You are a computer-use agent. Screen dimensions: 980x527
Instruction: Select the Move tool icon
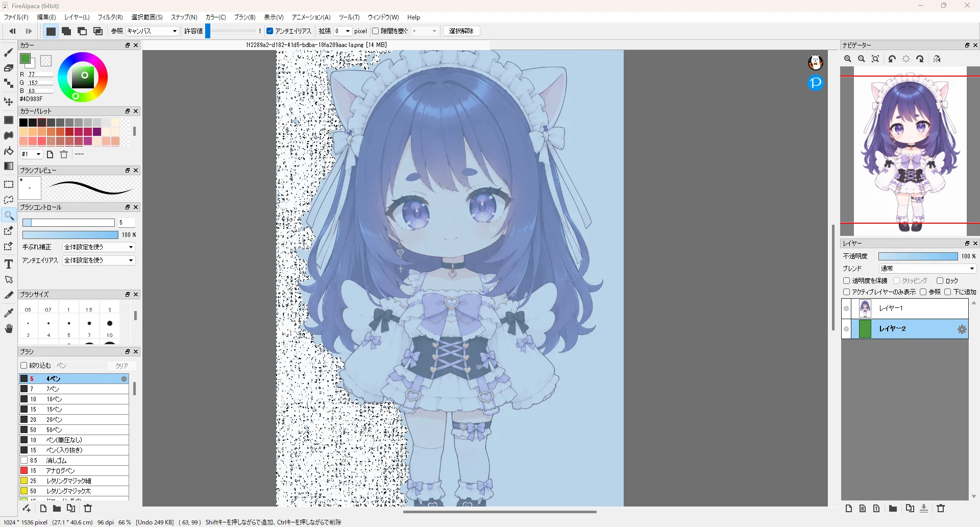pos(9,102)
